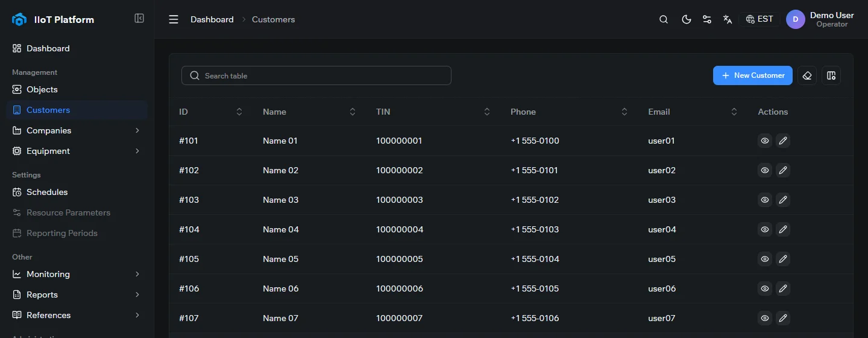Expand the Monitoring submenu chevron
Image resolution: width=868 pixels, height=338 pixels.
click(x=137, y=274)
